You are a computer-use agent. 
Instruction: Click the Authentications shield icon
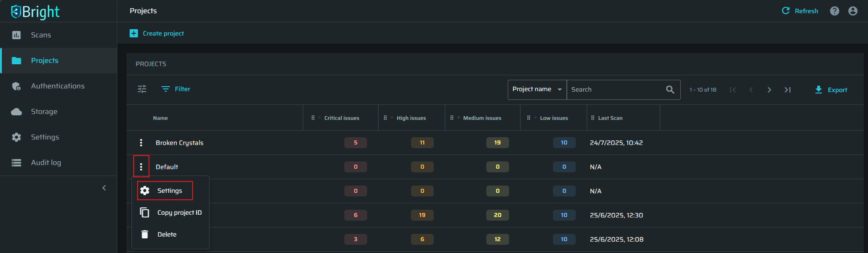tap(16, 86)
